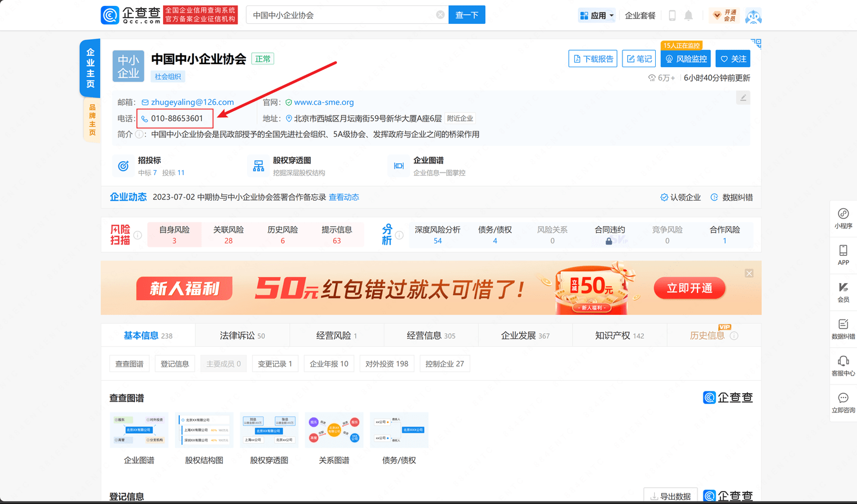857x504 pixels.
Task: Click the info icon next to 简介
Action: 139,134
